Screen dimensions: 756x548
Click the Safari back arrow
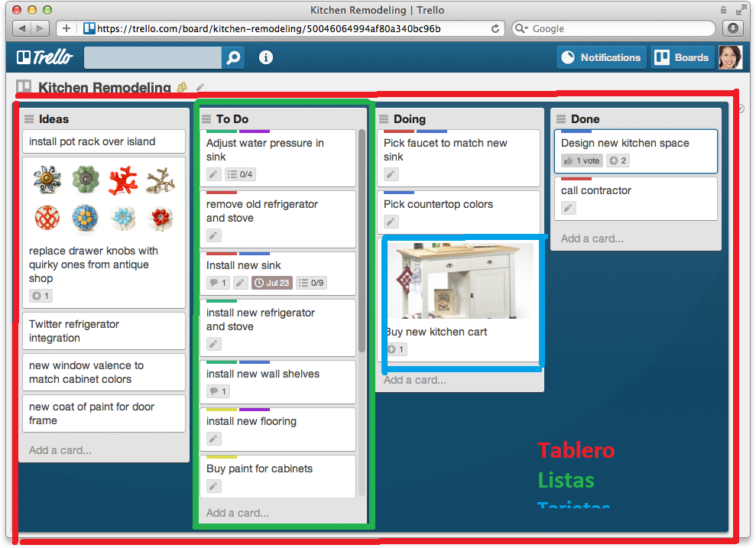tap(21, 28)
